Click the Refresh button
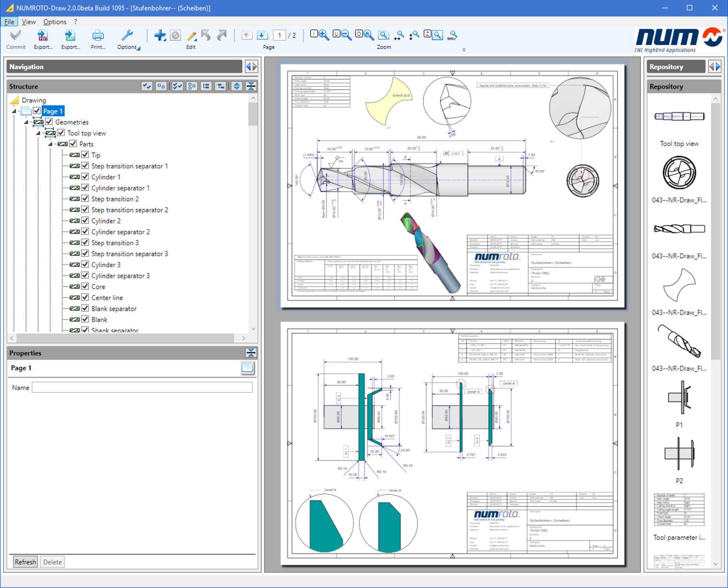Image resolution: width=728 pixels, height=588 pixels. coord(25,562)
